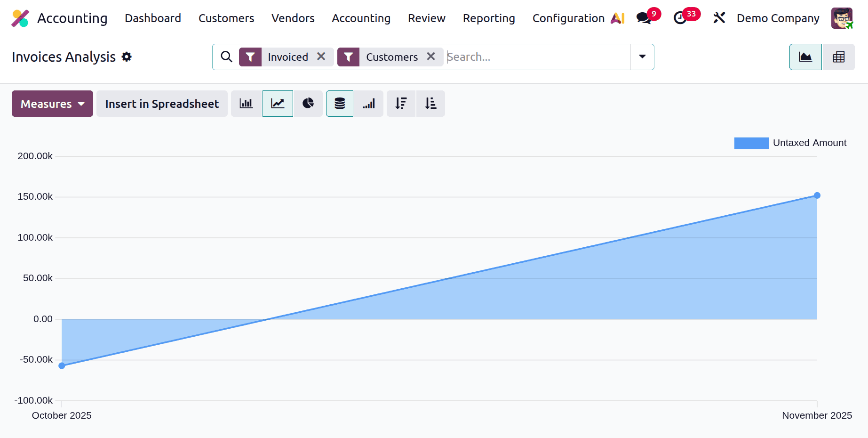Focus the Search input field
The width and height of the screenshot is (868, 438).
pos(537,57)
